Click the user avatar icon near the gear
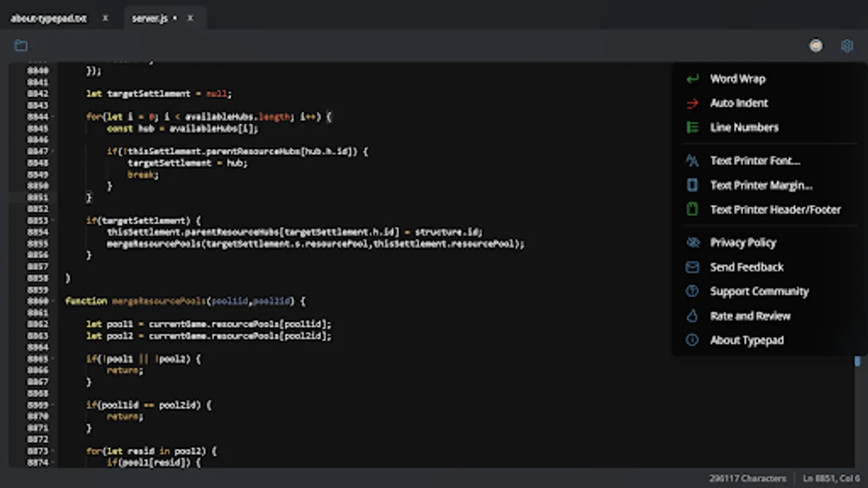Viewport: 868px width, 488px height. pyautogui.click(x=816, y=46)
